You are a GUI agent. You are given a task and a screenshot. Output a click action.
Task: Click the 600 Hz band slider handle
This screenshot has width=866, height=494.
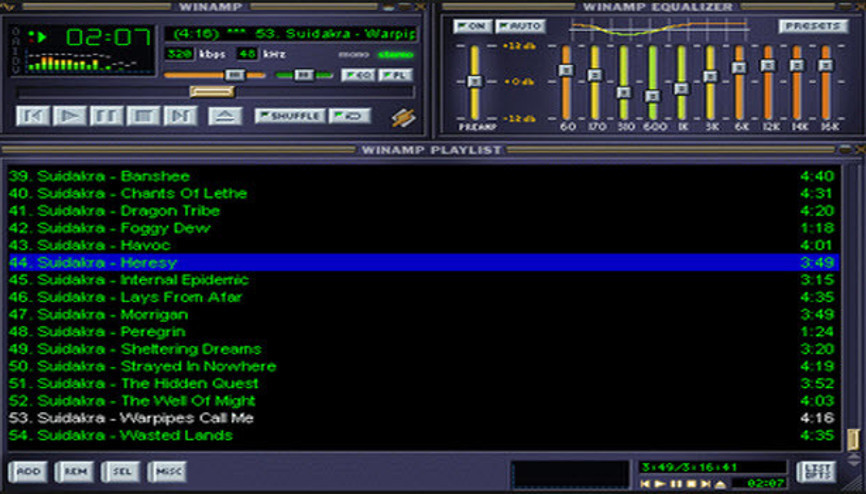652,96
